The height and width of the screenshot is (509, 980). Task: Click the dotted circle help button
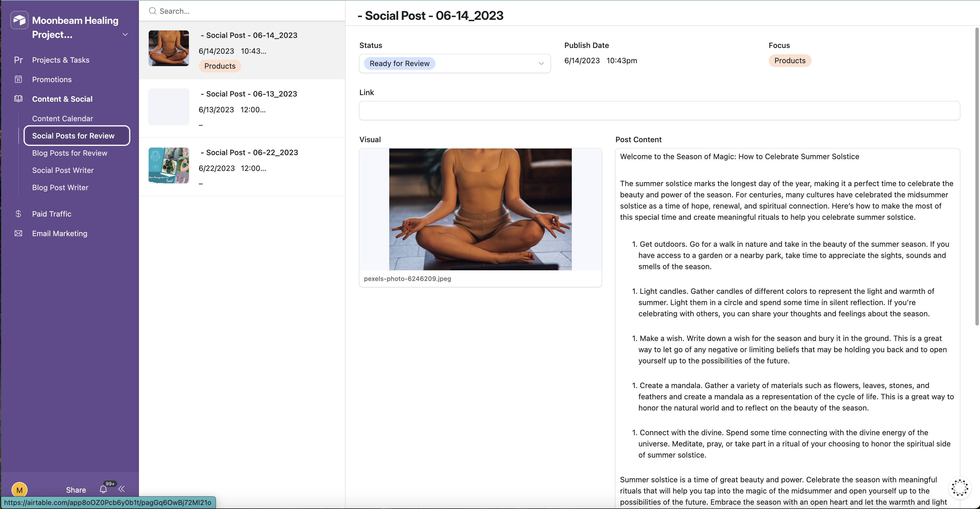click(959, 488)
